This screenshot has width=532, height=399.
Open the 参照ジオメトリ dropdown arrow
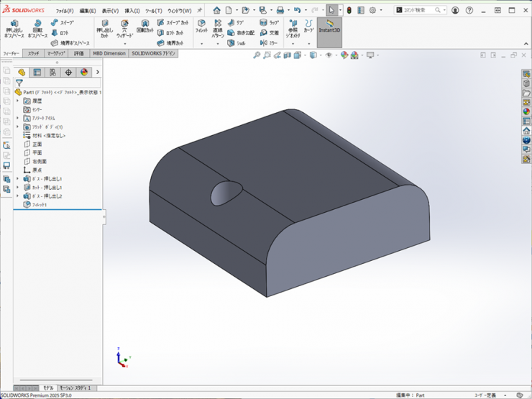point(293,44)
